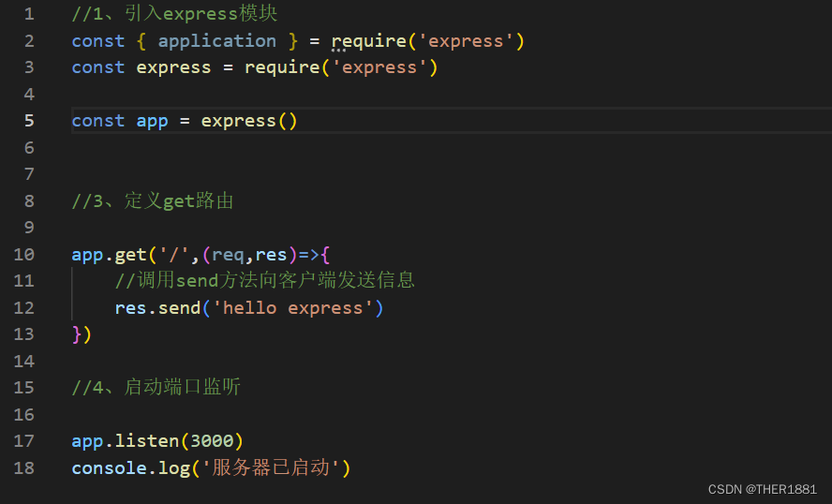The height and width of the screenshot is (504, 832).
Task: Click line number 5 in the gutter
Action: pos(29,121)
